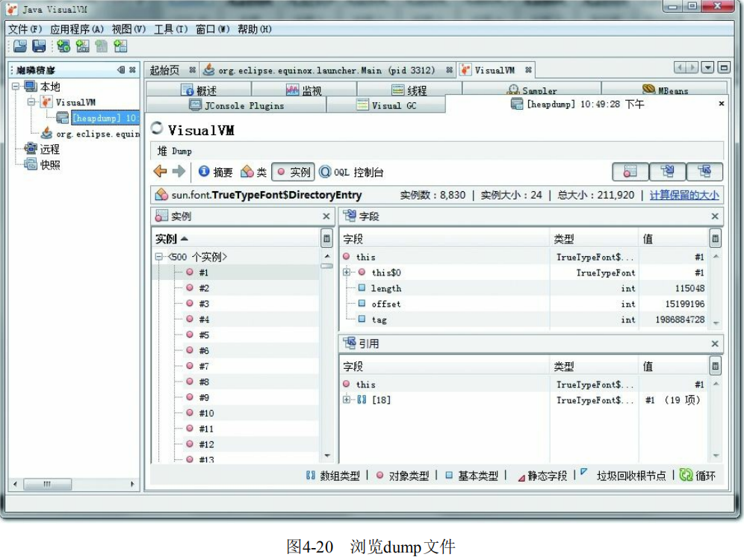Close the heapdump 10:49:28 tab
The height and width of the screenshot is (560, 744).
point(722,103)
